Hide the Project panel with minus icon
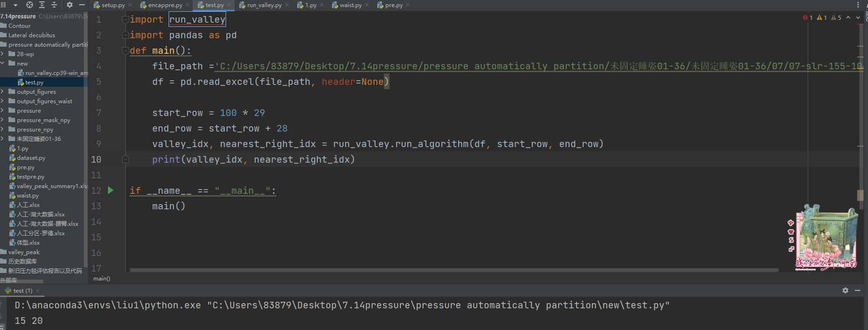The height and width of the screenshot is (330, 868). click(82, 5)
